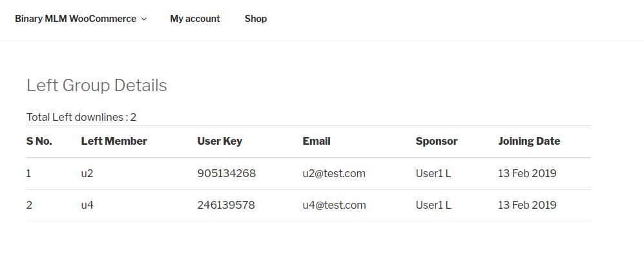Click sponsor User1 L in u2's row
This screenshot has width=644, height=274.
433,173
